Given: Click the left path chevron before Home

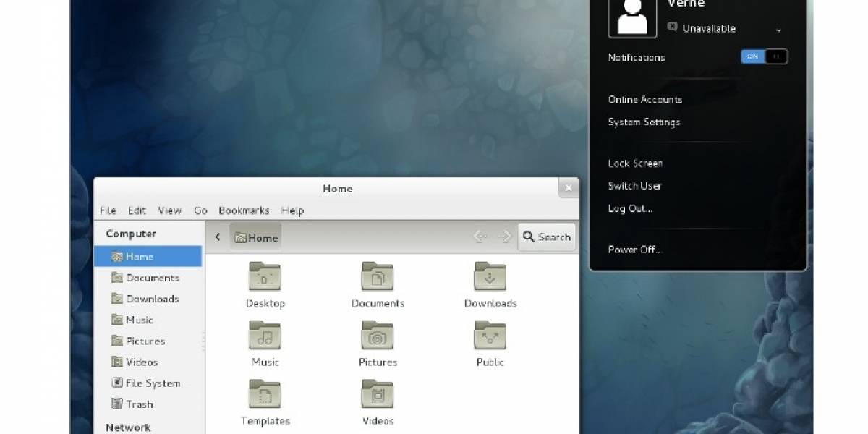Looking at the screenshot, I should (x=218, y=237).
